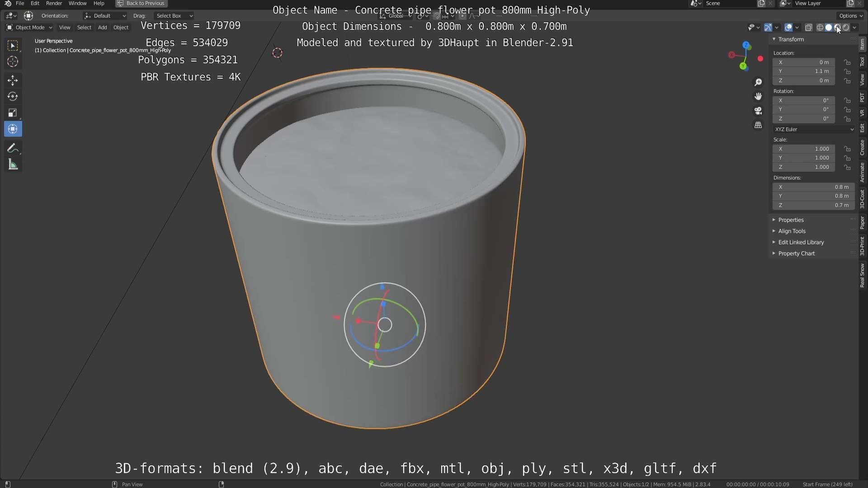Switch to Rendered shading

(845, 28)
